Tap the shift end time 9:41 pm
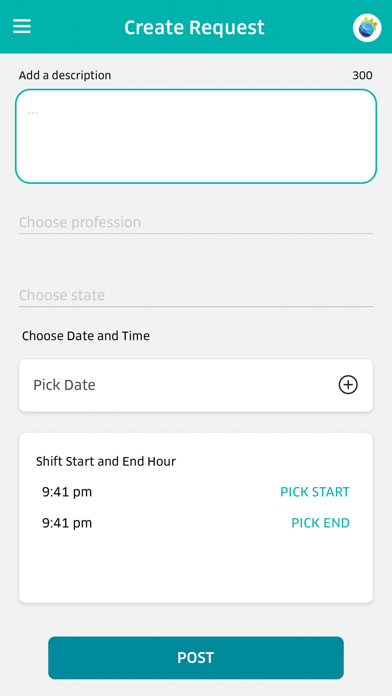Screen dimensions: 392x696 point(67,523)
